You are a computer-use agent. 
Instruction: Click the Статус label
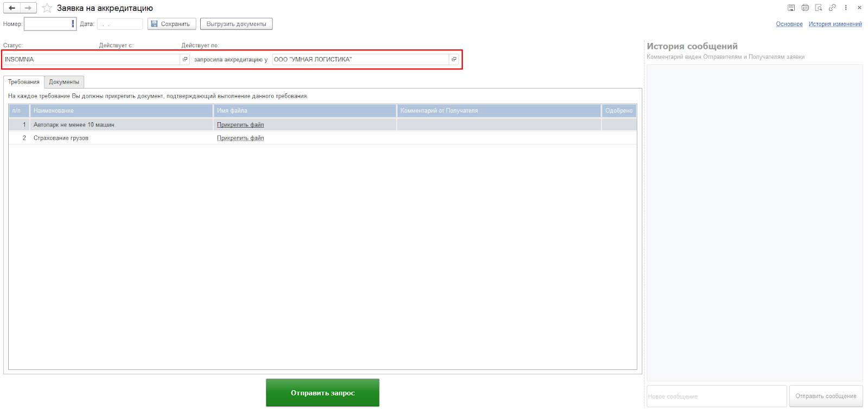pos(13,46)
